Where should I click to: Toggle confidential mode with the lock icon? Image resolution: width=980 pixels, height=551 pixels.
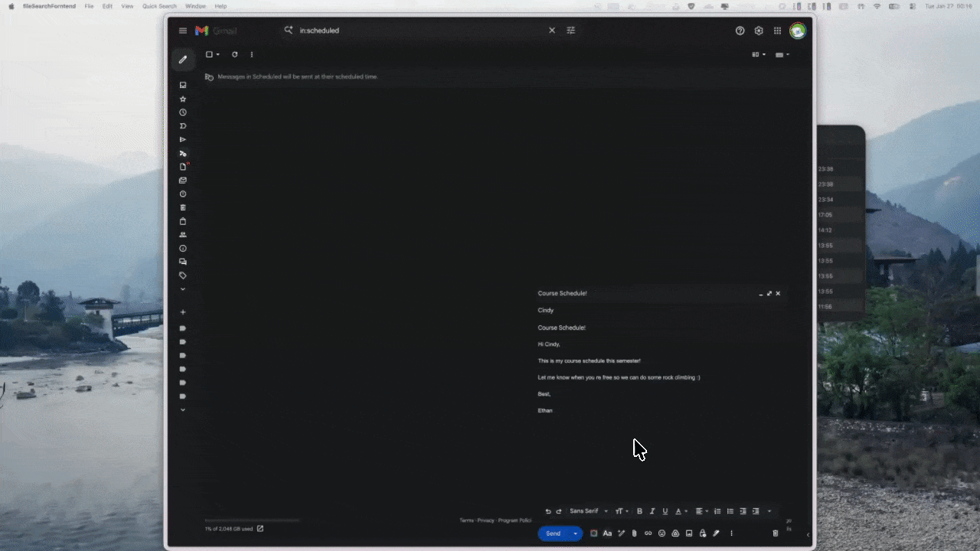(x=702, y=533)
